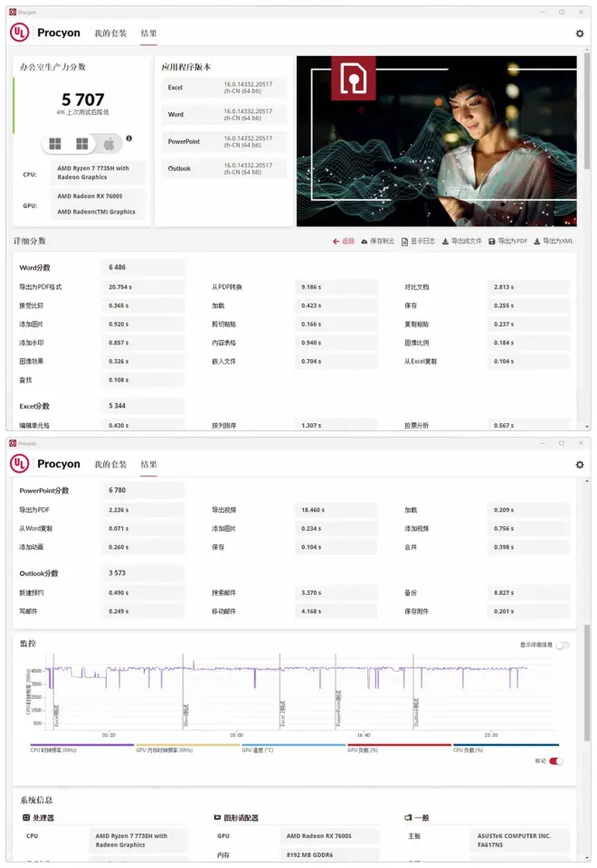This screenshot has width=597, height=868.
Task: Switch to 我的套装 tab in upper window
Action: coord(111,33)
